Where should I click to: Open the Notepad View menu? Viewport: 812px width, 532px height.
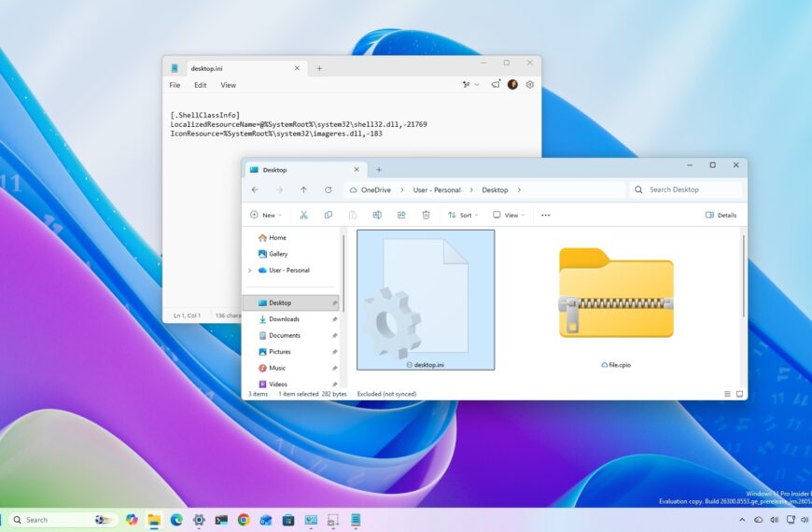pos(229,85)
